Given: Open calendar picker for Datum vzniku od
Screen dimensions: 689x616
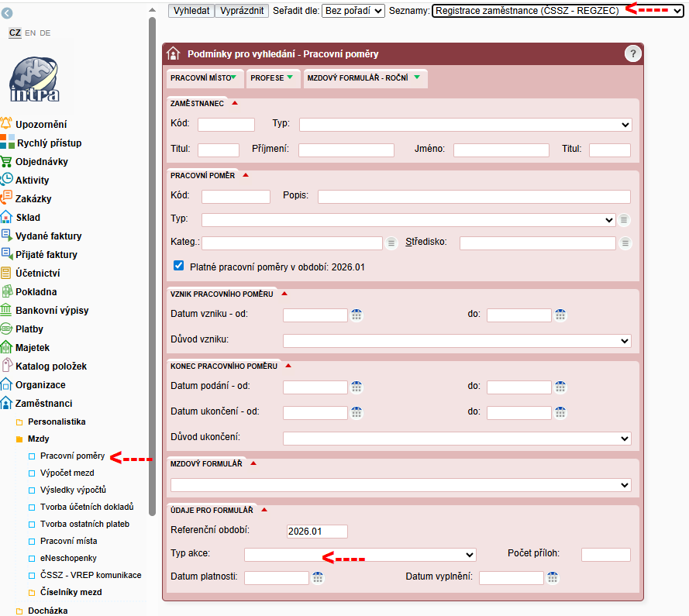Looking at the screenshot, I should (357, 315).
